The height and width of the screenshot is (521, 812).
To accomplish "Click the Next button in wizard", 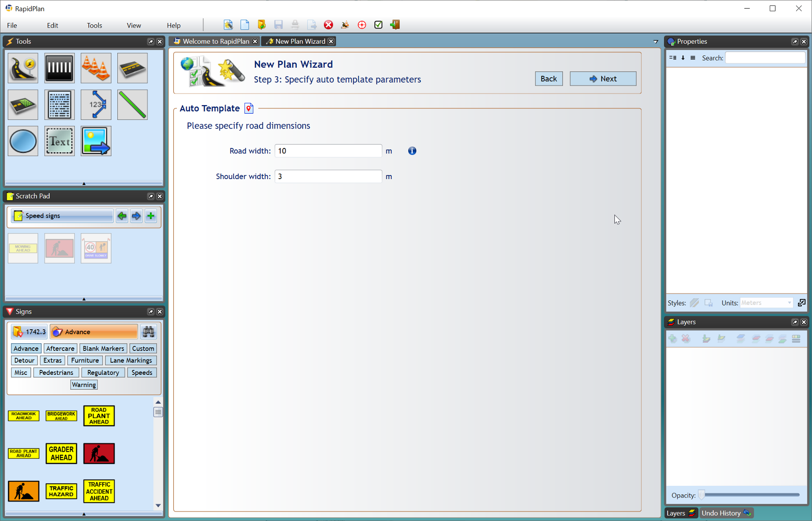I will click(x=603, y=78).
